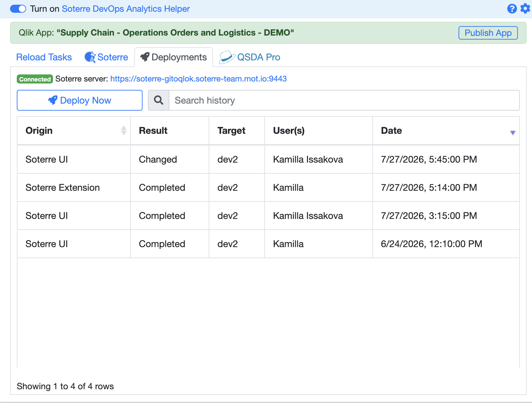Image resolution: width=532 pixels, height=403 pixels.
Task: Open the Soterre server URL link
Action: coord(199,79)
